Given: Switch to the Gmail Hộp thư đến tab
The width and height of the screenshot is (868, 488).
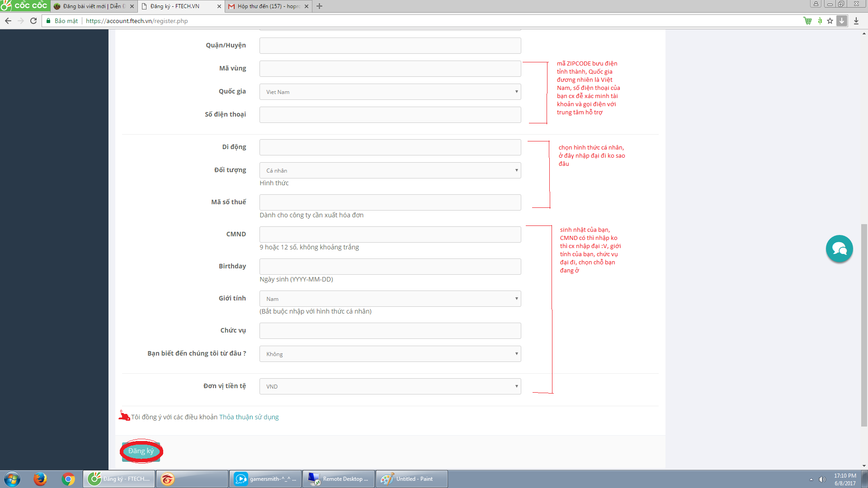Looking at the screenshot, I should tap(267, 6).
